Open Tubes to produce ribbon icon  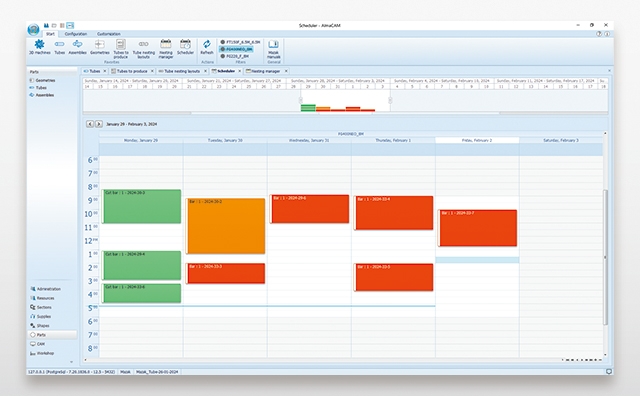tap(121, 49)
